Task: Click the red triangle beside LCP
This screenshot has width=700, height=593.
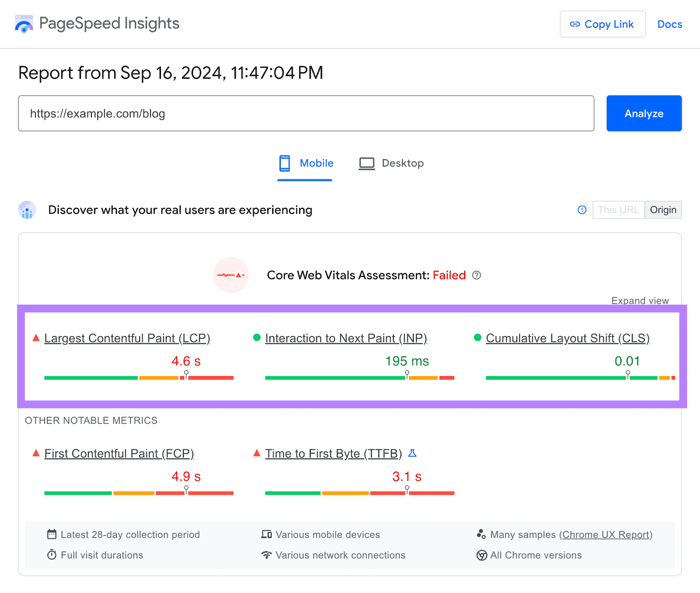Action: coord(36,338)
